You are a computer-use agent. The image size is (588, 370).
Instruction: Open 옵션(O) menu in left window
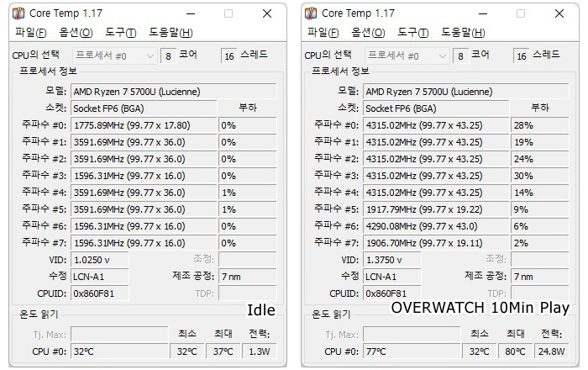tap(76, 33)
